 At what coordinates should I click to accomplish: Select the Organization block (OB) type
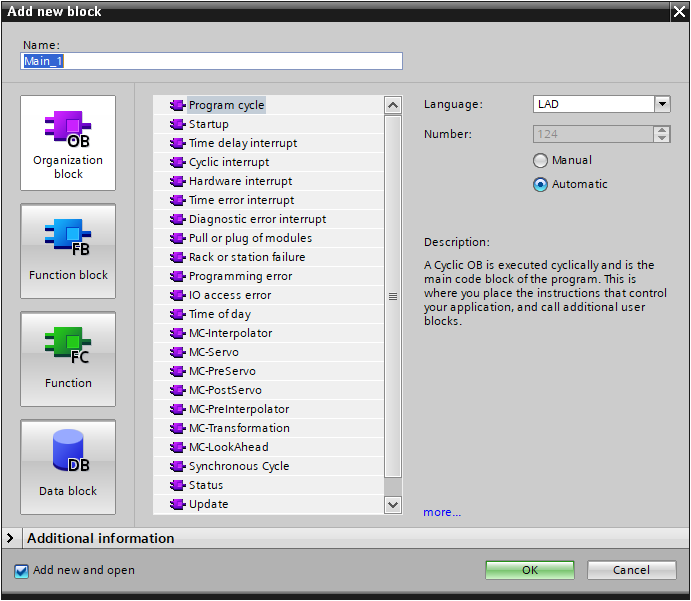68,143
